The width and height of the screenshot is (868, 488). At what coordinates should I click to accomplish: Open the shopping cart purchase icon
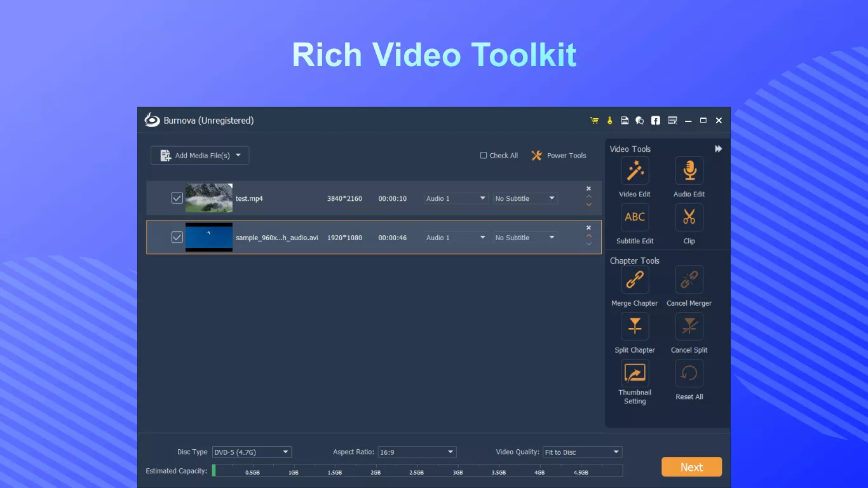point(594,121)
